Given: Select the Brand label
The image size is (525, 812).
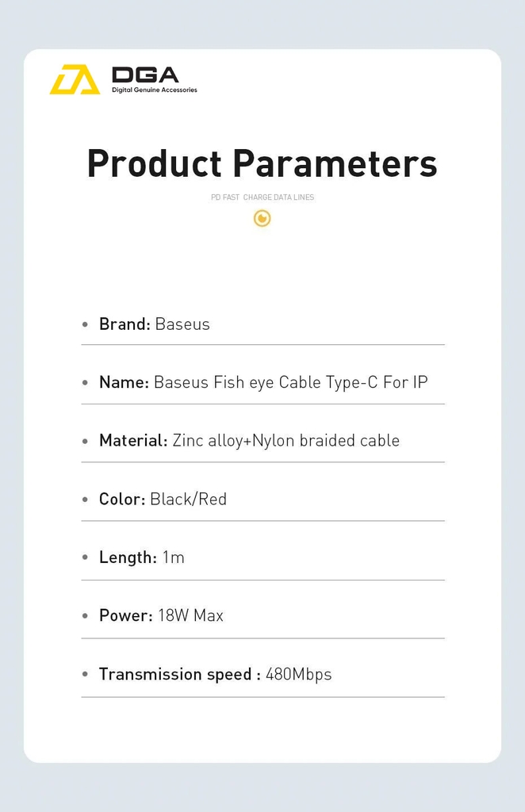Looking at the screenshot, I should 125,324.
